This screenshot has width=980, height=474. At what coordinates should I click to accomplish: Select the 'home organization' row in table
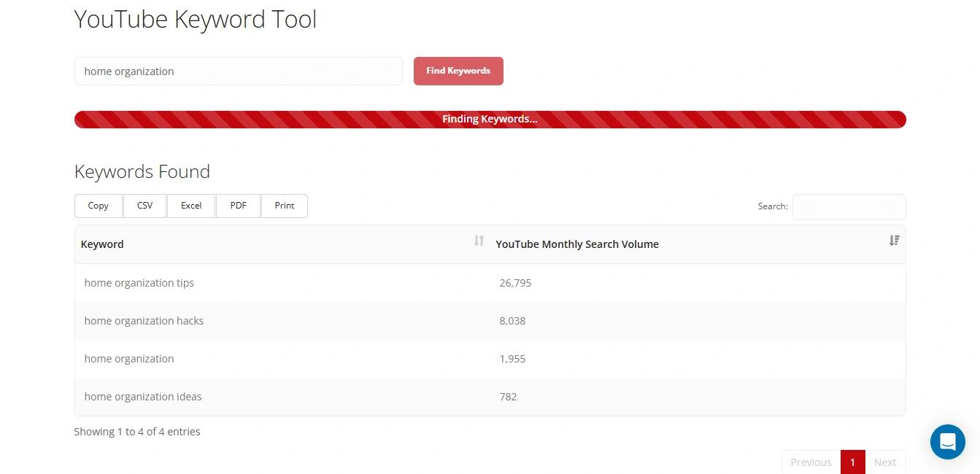490,359
